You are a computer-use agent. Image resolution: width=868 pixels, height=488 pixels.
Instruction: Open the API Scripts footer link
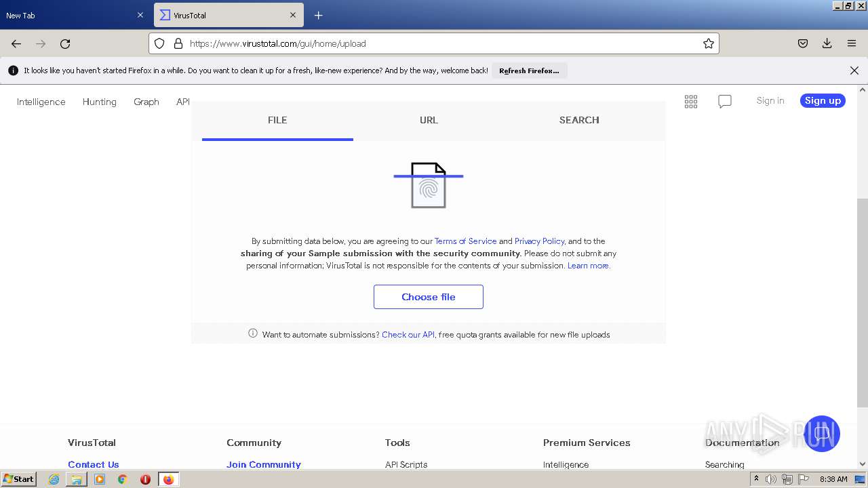click(x=406, y=464)
